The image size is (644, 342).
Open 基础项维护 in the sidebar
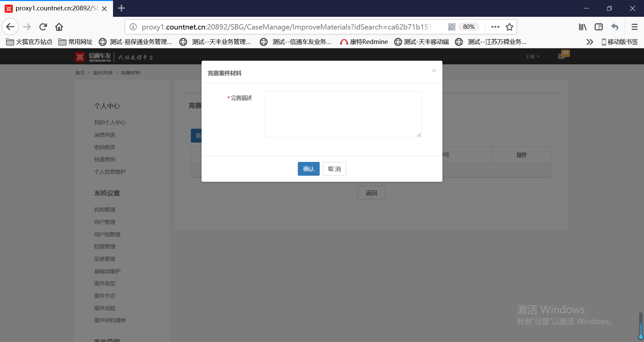tap(107, 271)
